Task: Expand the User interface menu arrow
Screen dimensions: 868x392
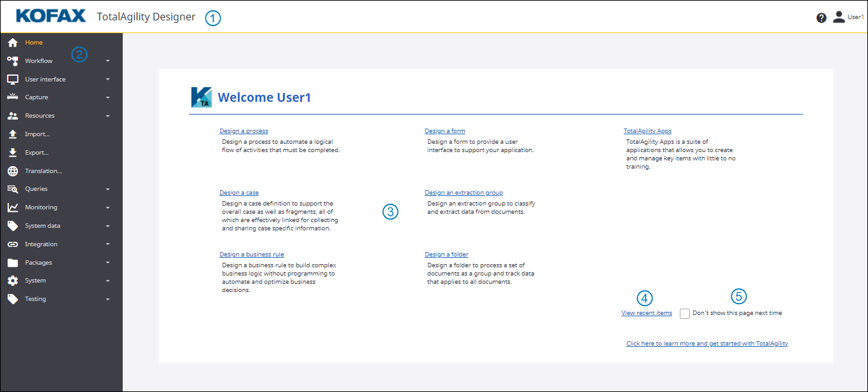Action: pyautogui.click(x=107, y=80)
